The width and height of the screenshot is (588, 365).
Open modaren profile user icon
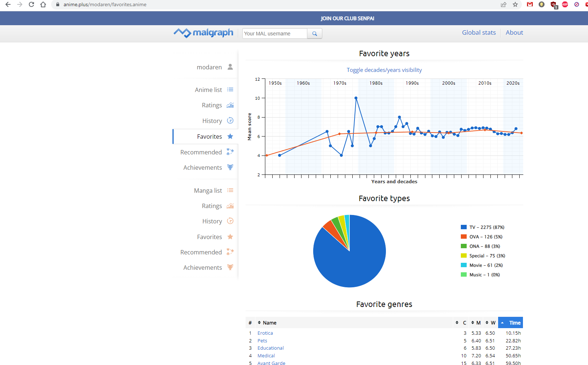pyautogui.click(x=230, y=67)
